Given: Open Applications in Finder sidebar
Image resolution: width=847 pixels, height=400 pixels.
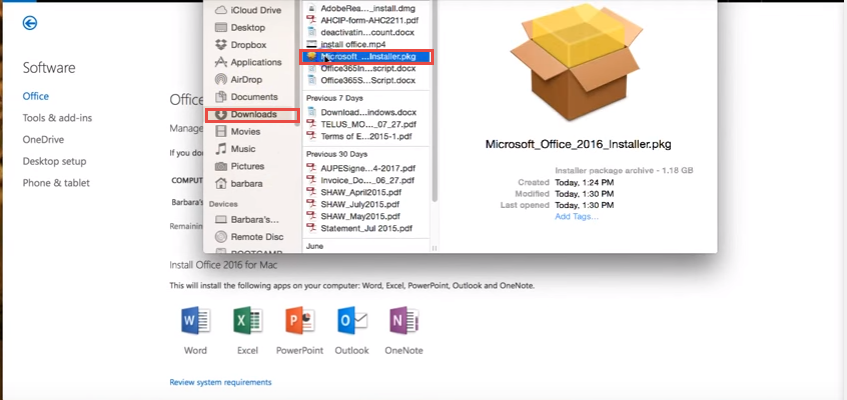Looking at the screenshot, I should (x=248, y=62).
